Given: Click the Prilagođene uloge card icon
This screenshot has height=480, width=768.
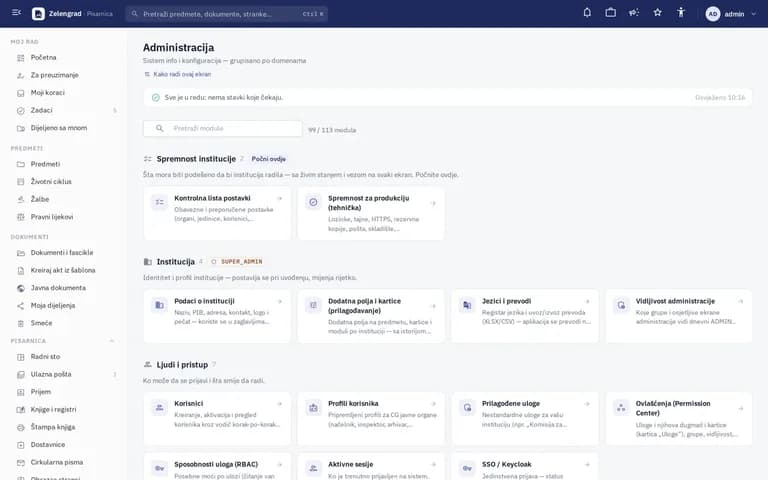Looking at the screenshot, I should (x=467, y=408).
